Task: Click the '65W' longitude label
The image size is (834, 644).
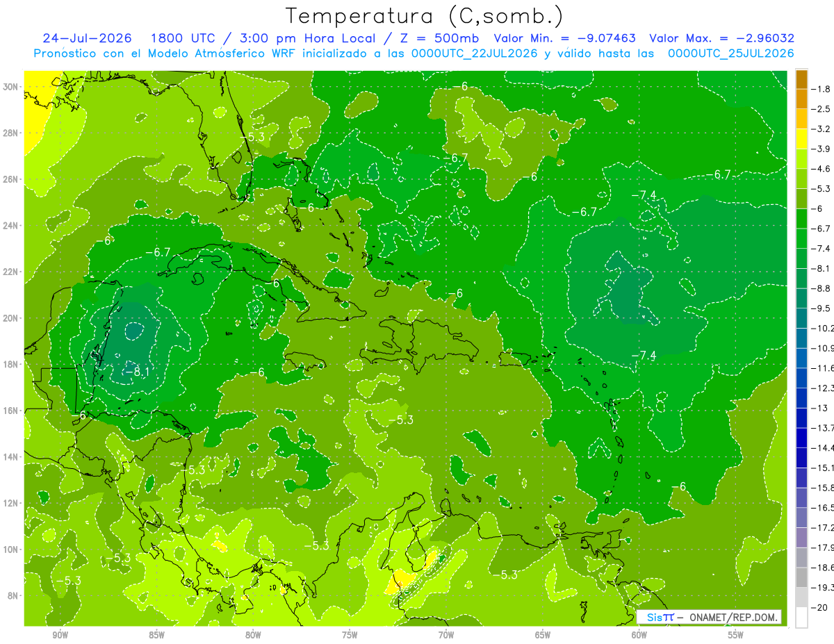Action: click(543, 635)
